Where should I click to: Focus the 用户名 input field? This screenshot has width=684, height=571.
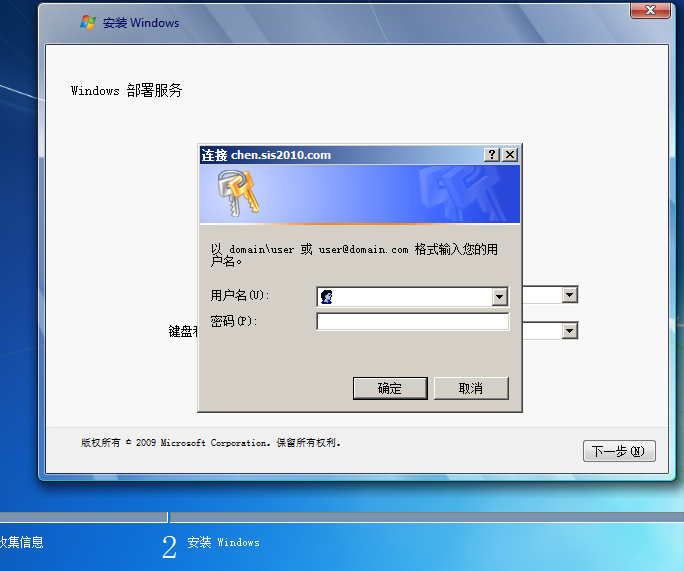(x=412, y=297)
